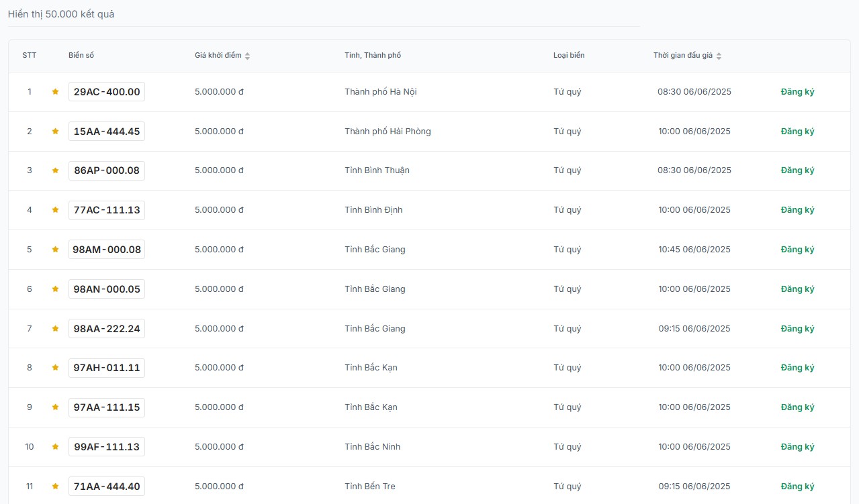This screenshot has width=859, height=504.
Task: Toggle favorite star for plate 71AA-444.40
Action: (x=55, y=487)
